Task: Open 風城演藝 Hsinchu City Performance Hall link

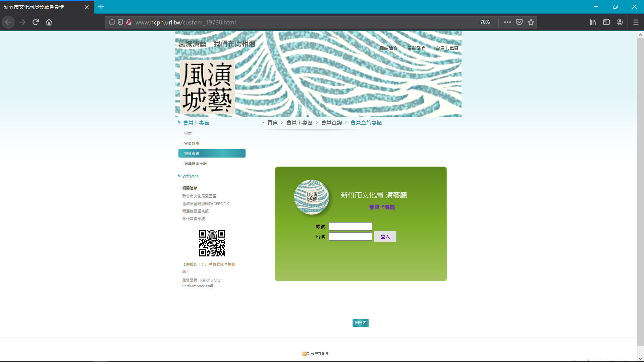Action: tap(201, 283)
